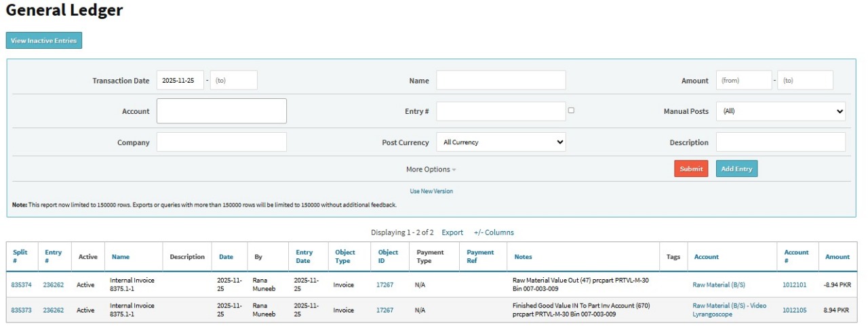
Task: Sort by the Amount column header
Action: pyautogui.click(x=837, y=257)
